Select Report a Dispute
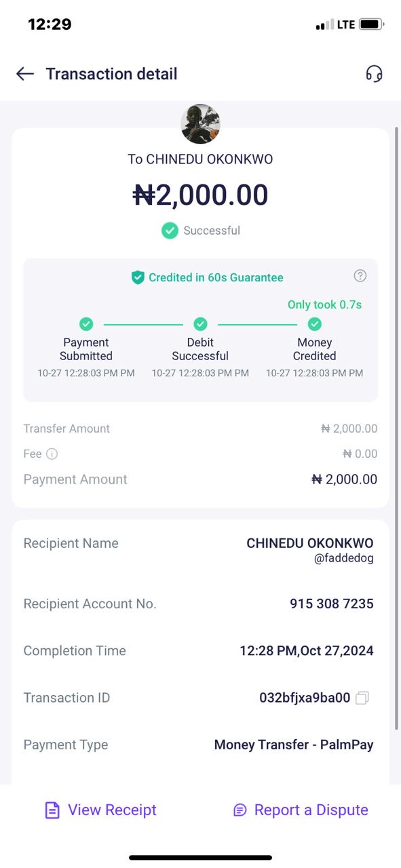 coord(301,810)
